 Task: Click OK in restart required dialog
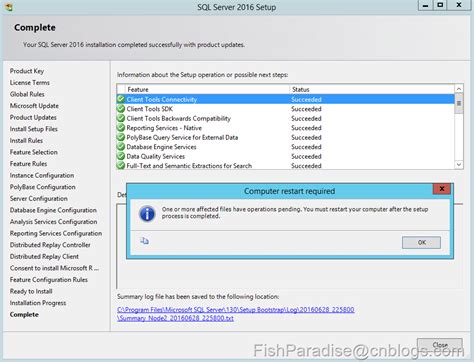421,242
